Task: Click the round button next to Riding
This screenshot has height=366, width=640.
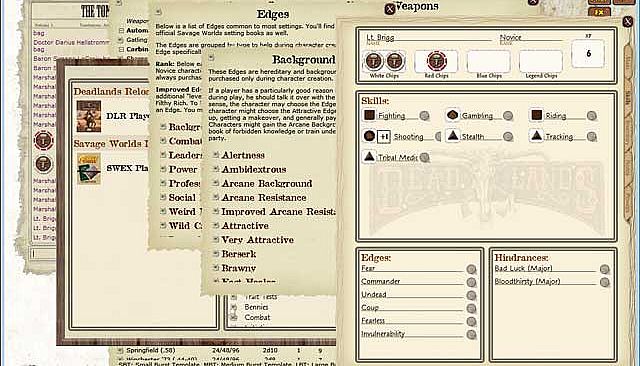Action: [x=591, y=116]
